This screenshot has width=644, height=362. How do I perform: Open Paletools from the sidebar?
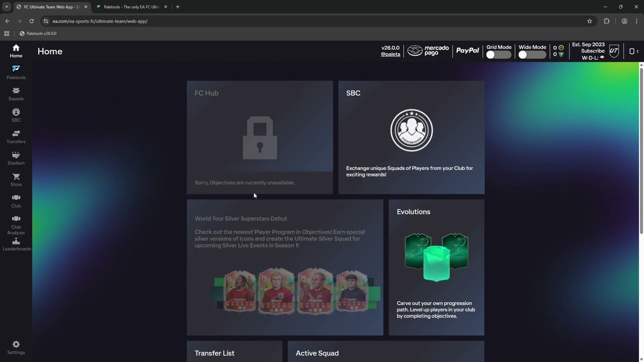(x=16, y=72)
